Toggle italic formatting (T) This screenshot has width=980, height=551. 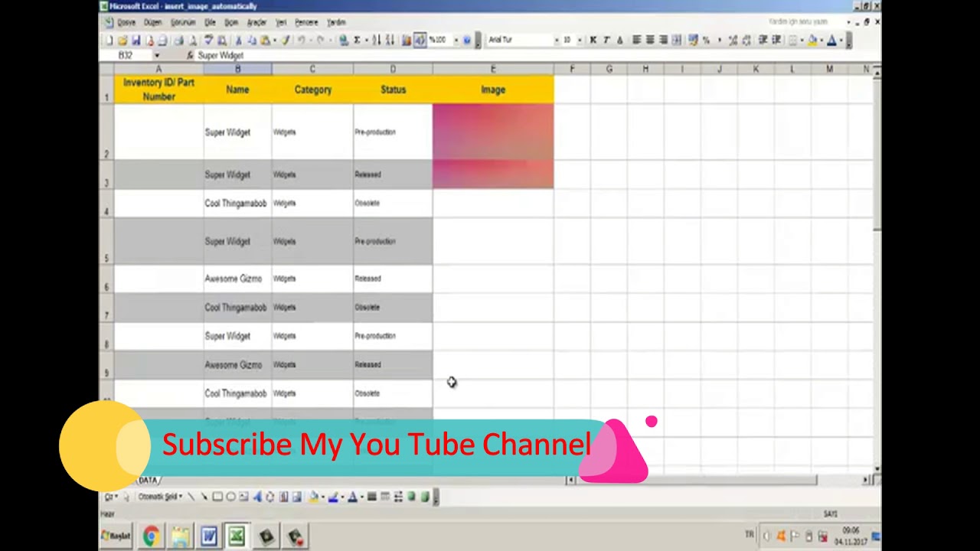(x=606, y=40)
